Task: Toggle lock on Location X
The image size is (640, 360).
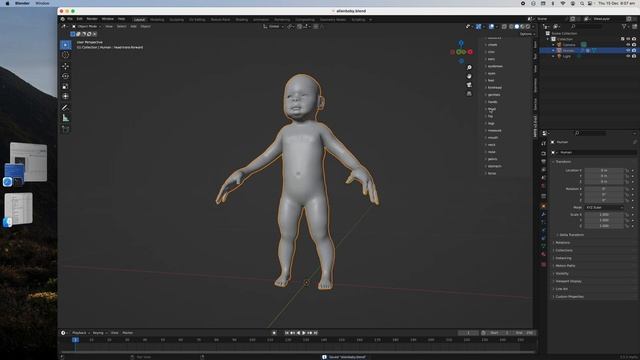Action: point(627,170)
